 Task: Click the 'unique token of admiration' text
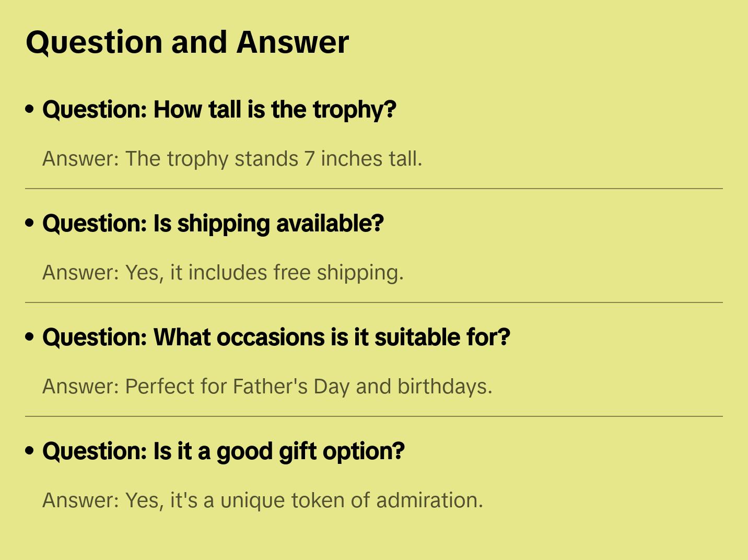pyautogui.click(x=352, y=500)
